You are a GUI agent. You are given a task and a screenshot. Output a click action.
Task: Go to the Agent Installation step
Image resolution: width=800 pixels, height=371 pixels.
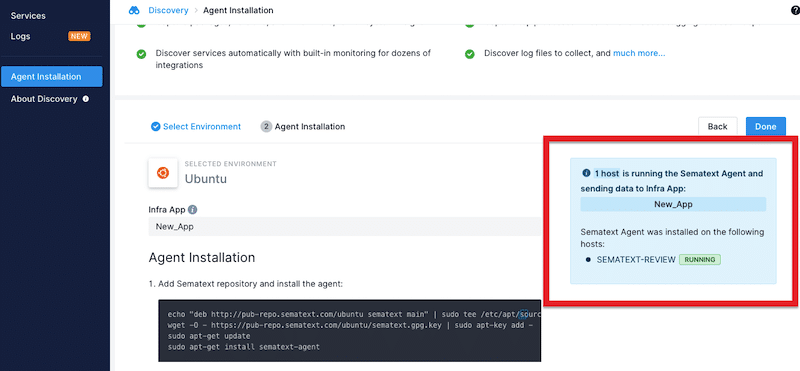click(310, 127)
